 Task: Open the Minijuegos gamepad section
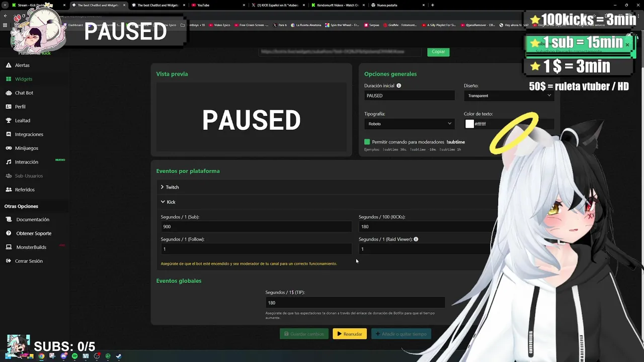(26, 148)
